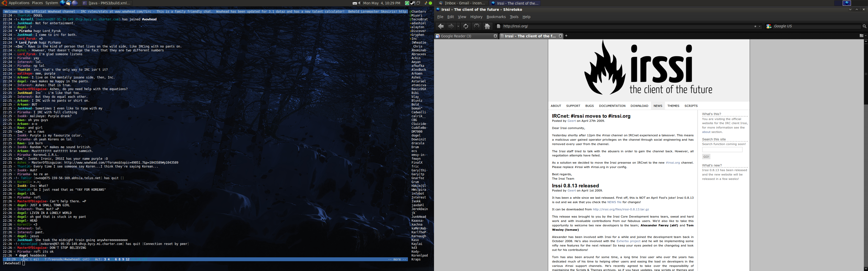This screenshot has height=271, width=868.
Task: Bookmark page with the star icon
Action: tap(755, 26)
